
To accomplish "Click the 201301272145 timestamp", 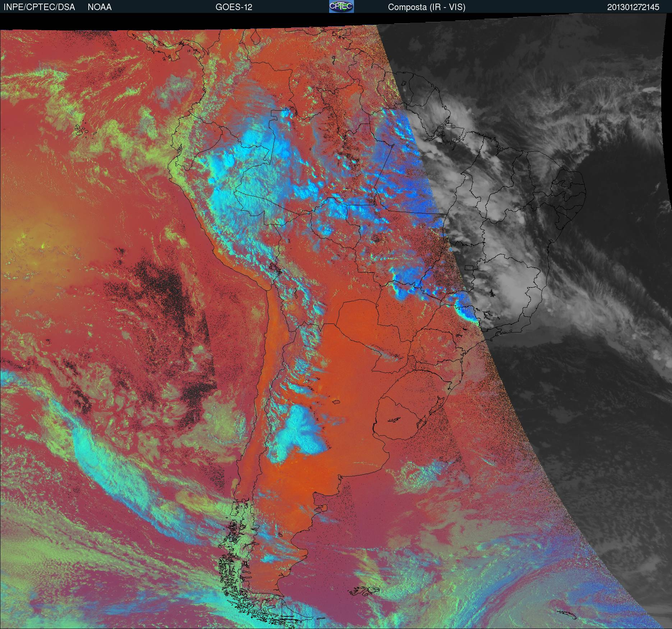I will (633, 7).
